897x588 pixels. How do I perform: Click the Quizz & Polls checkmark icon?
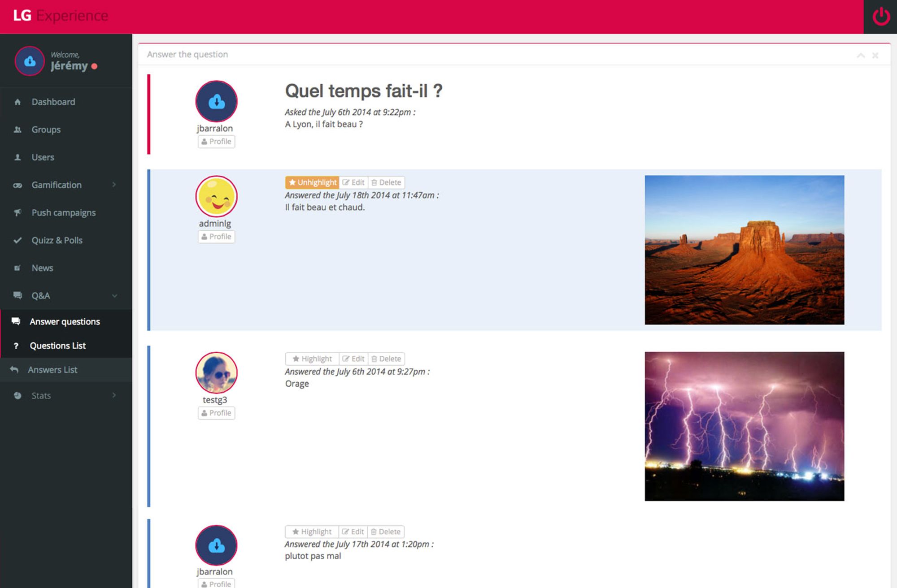click(17, 240)
